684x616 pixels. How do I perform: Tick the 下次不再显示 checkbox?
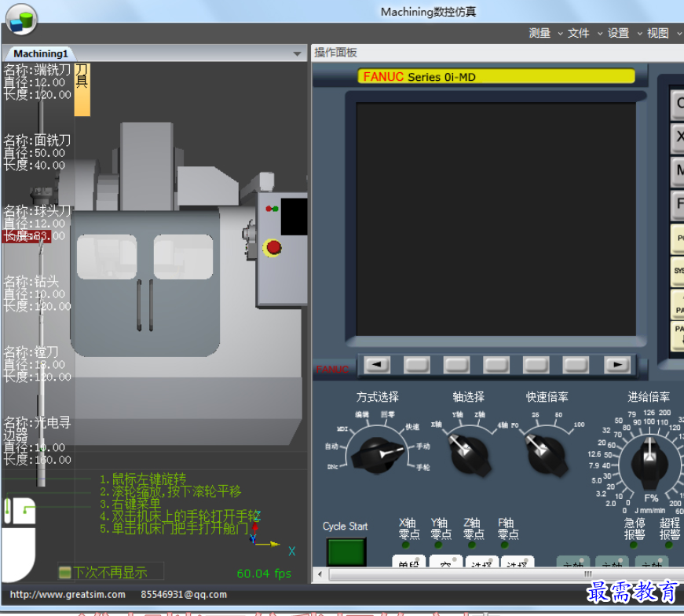click(x=64, y=572)
